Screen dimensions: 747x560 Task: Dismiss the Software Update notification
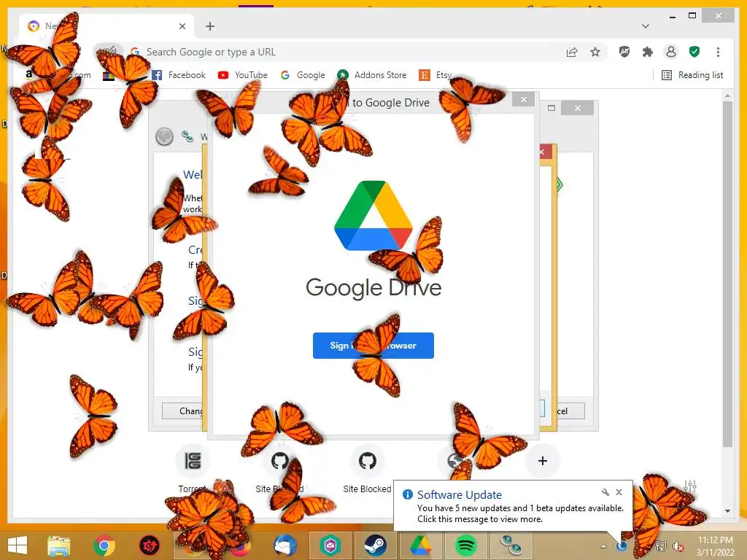[619, 492]
